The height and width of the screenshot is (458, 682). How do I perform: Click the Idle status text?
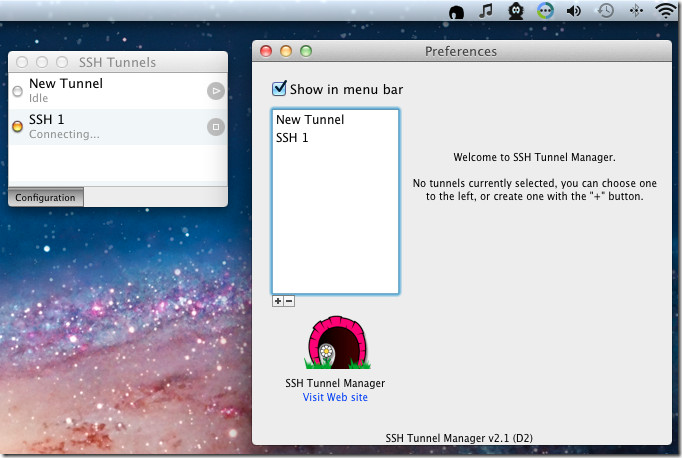(x=38, y=98)
